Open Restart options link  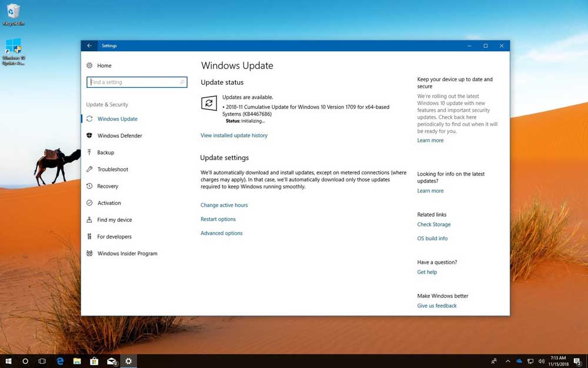coord(218,219)
